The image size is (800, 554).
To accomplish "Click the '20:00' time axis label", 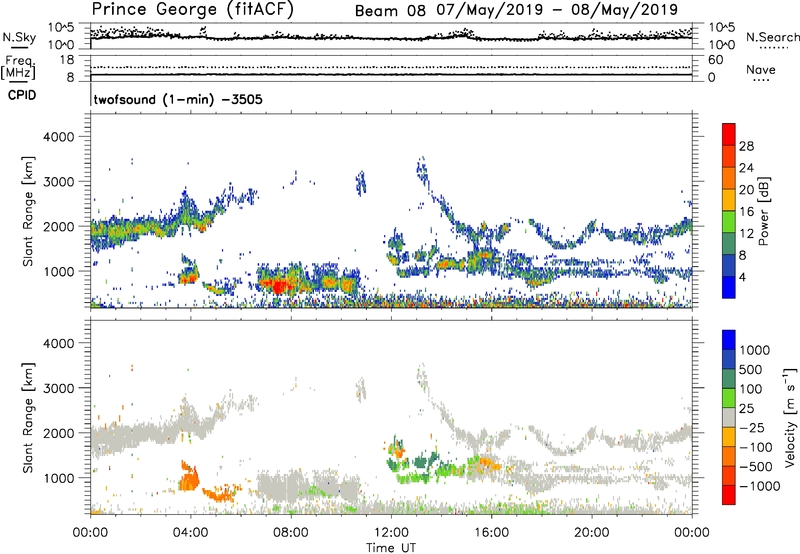I will [591, 533].
